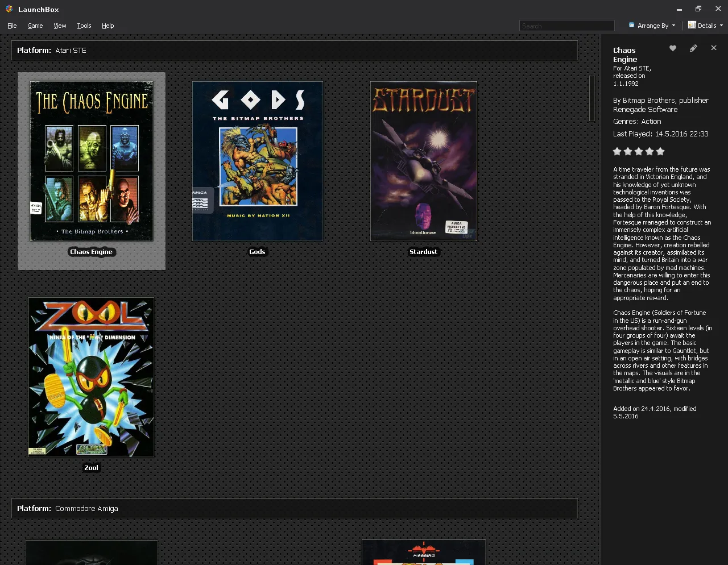Click the 'By Bitmap Brothers, publisher' line
Image resolution: width=728 pixels, height=565 pixels.
(661, 101)
